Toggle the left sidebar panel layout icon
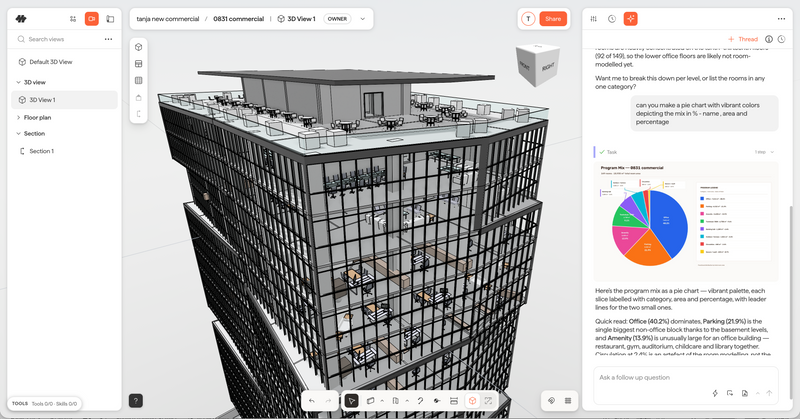This screenshot has width=800, height=419. (110, 19)
